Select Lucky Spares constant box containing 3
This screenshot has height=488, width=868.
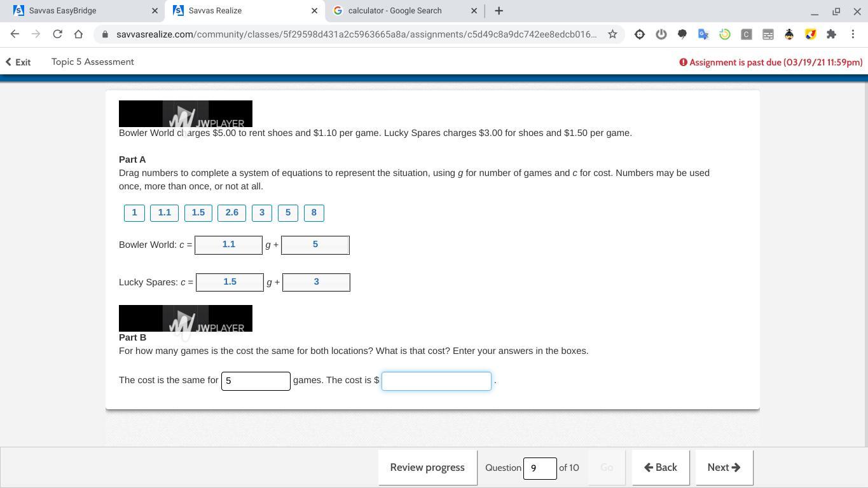tap(316, 282)
